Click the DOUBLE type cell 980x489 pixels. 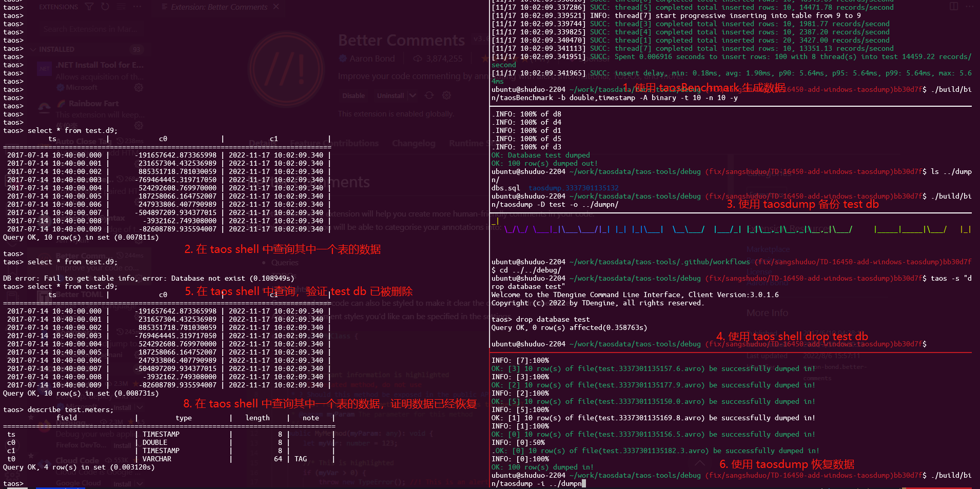click(x=155, y=443)
